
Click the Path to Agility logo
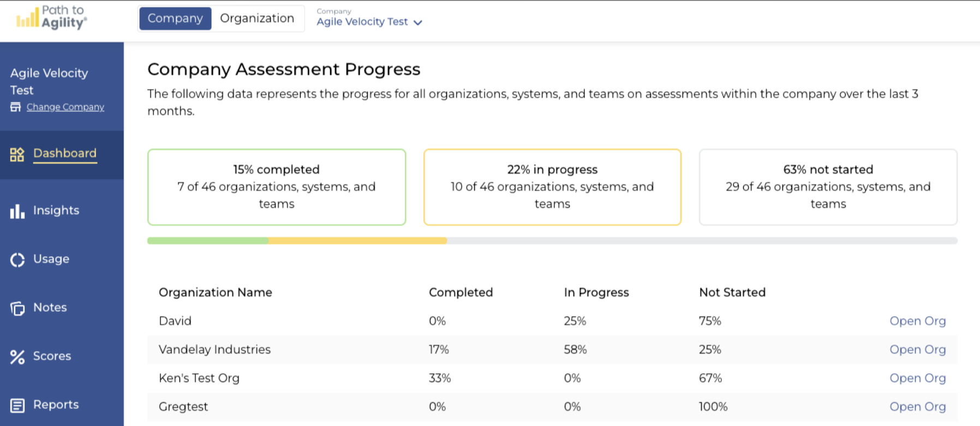(52, 17)
